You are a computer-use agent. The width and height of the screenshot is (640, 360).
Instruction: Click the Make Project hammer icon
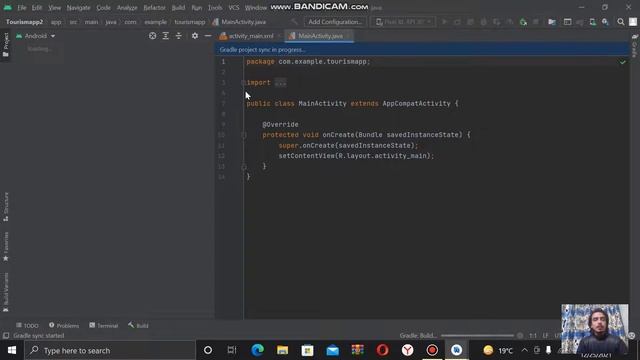(x=294, y=22)
